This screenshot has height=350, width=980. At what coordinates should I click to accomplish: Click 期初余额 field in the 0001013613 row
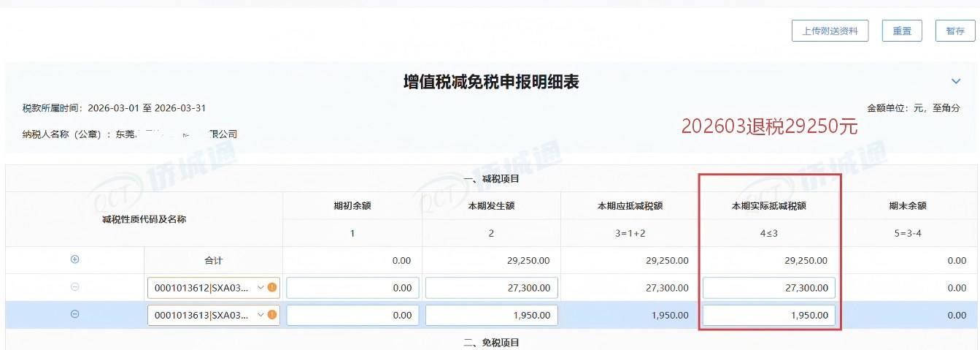(352, 316)
